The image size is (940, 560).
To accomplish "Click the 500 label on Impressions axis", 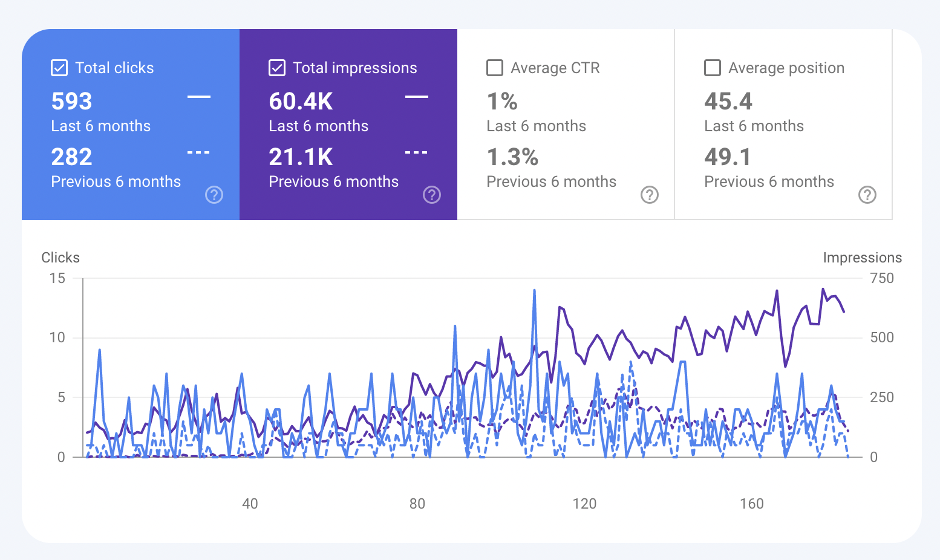I will 882,337.
